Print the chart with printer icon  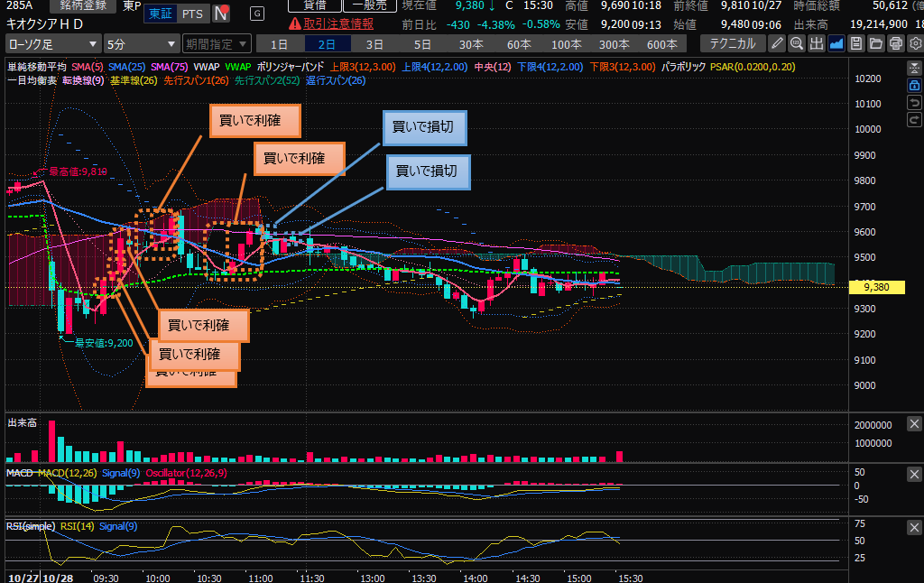[896, 43]
